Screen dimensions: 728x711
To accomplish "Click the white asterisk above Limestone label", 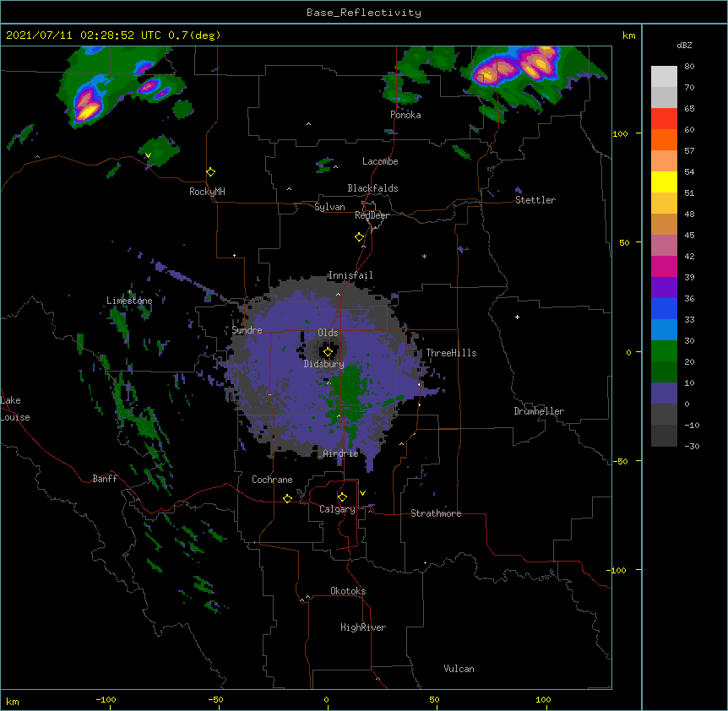I will click(x=130, y=292).
